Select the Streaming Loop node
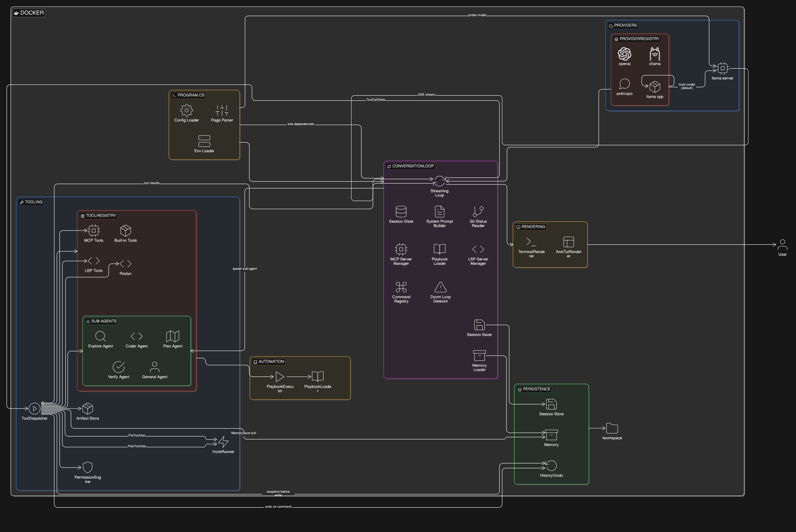796x532 pixels. tap(439, 181)
